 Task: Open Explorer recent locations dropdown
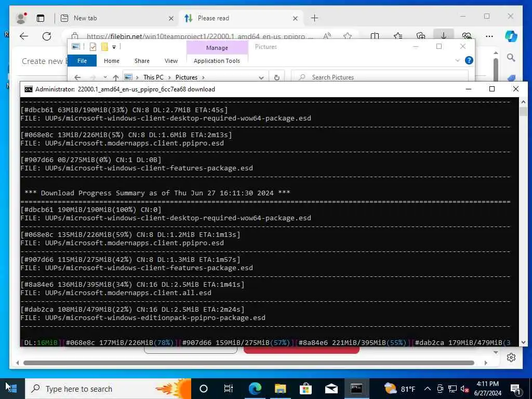click(105, 77)
